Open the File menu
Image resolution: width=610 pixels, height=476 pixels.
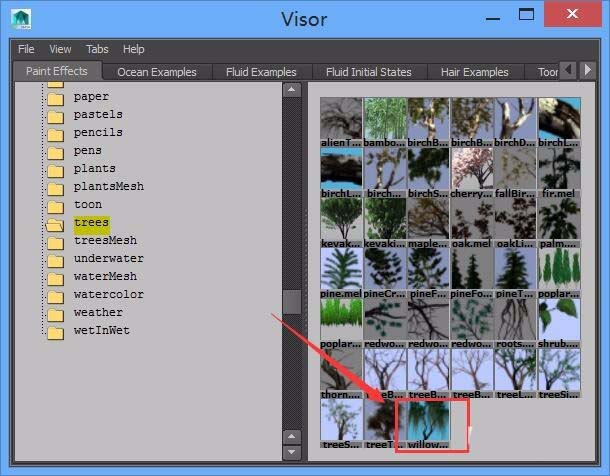(x=26, y=49)
